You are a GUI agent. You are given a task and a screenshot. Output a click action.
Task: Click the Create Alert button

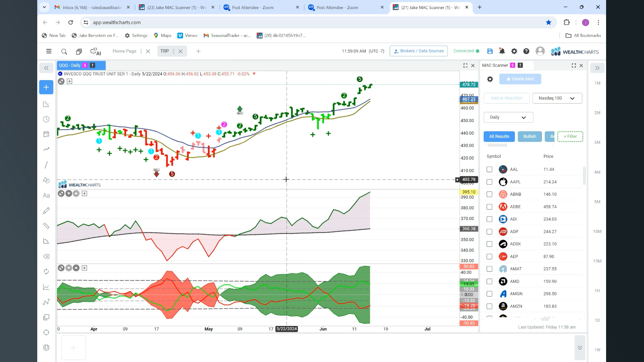(520, 79)
